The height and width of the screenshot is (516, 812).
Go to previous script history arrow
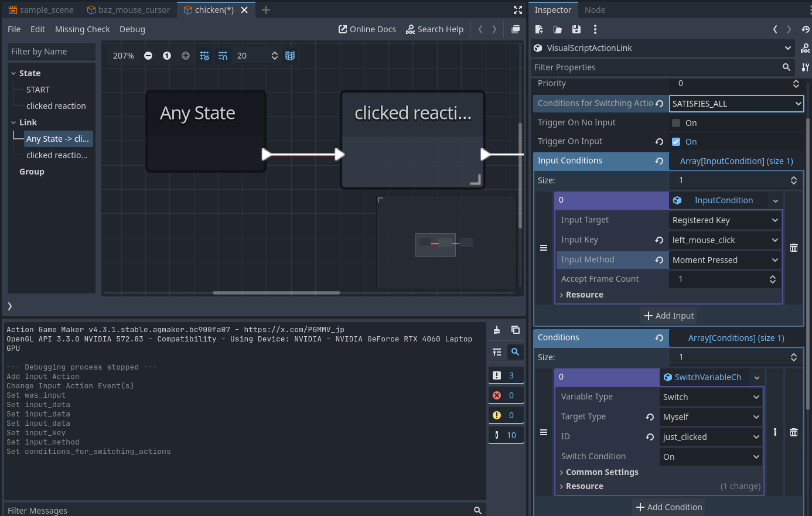point(480,29)
